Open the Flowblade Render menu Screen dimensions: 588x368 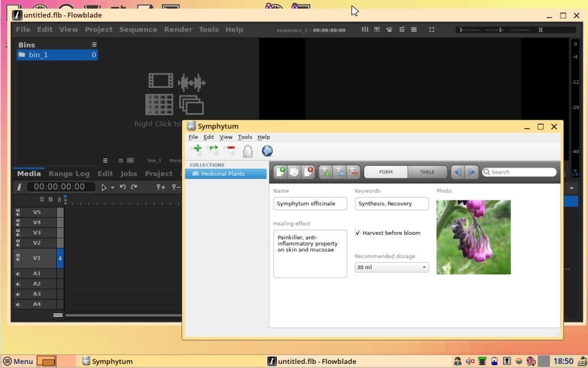(178, 29)
